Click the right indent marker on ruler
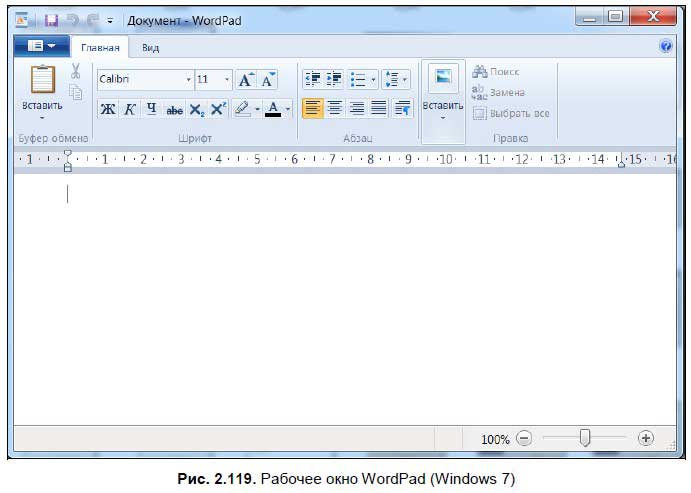 pos(621,163)
